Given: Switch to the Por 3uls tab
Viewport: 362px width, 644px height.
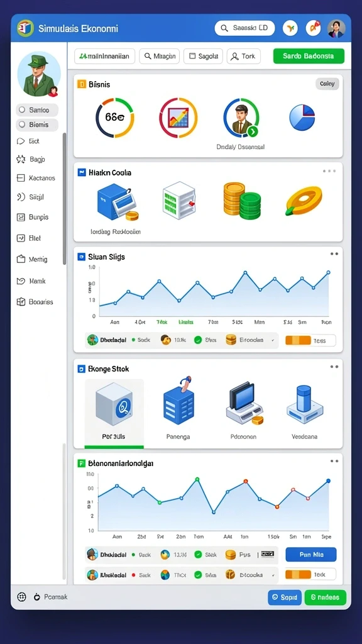Looking at the screenshot, I should pyautogui.click(x=114, y=414).
